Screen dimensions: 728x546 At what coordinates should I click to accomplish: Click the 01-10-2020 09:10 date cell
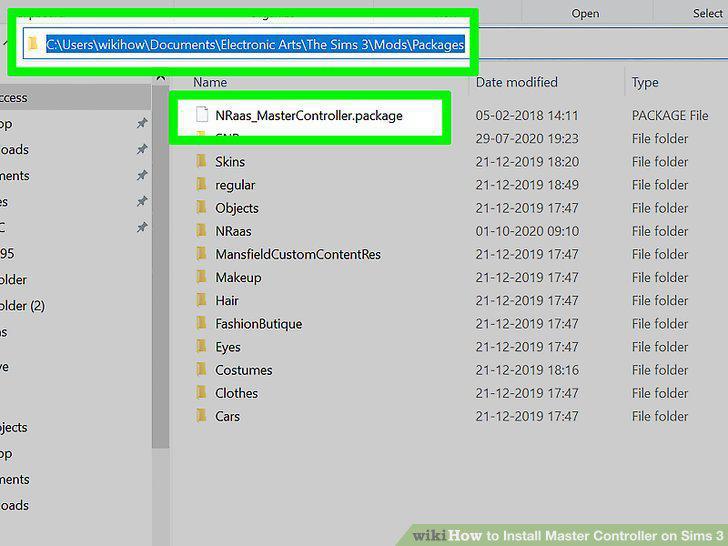coord(527,231)
